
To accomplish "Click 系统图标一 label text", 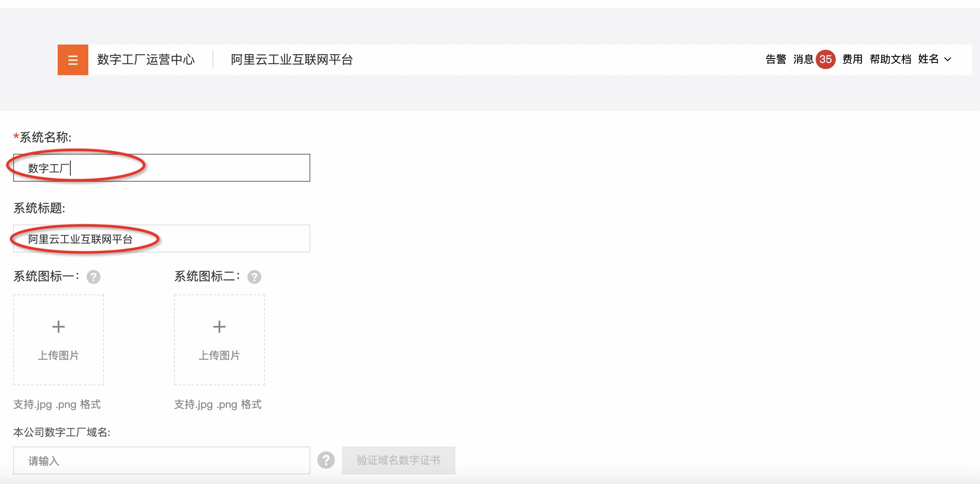I will click(46, 276).
